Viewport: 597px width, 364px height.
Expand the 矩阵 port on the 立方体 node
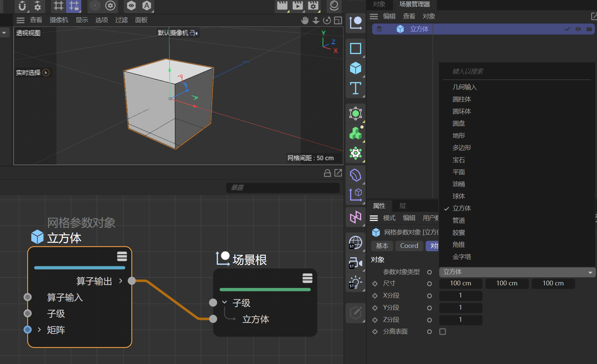click(x=39, y=329)
